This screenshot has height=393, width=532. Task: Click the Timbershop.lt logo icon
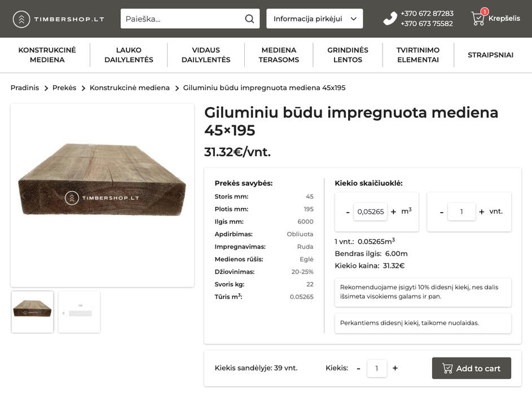pyautogui.click(x=21, y=19)
